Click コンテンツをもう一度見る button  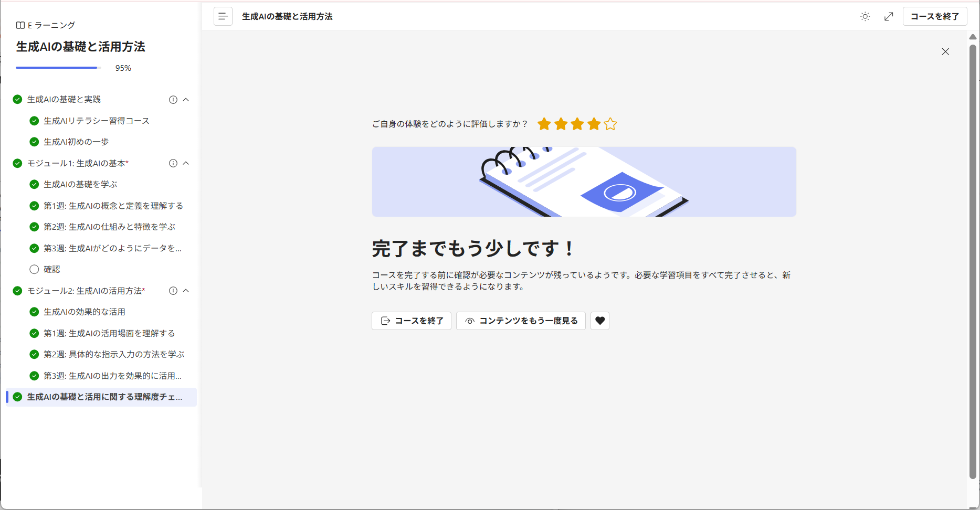521,321
